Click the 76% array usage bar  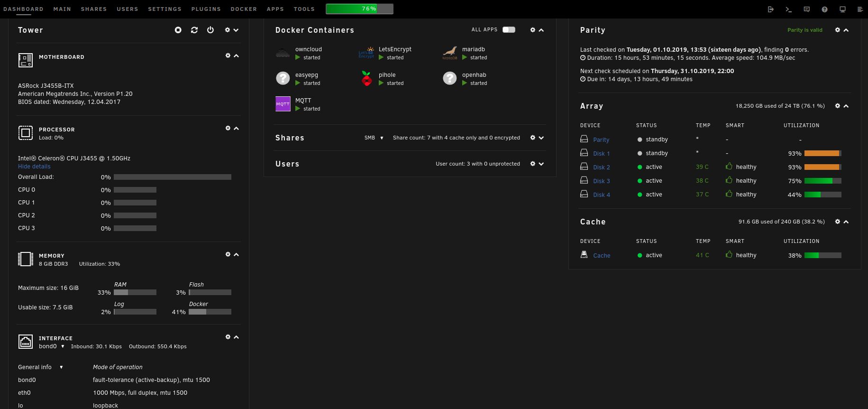pyautogui.click(x=359, y=9)
